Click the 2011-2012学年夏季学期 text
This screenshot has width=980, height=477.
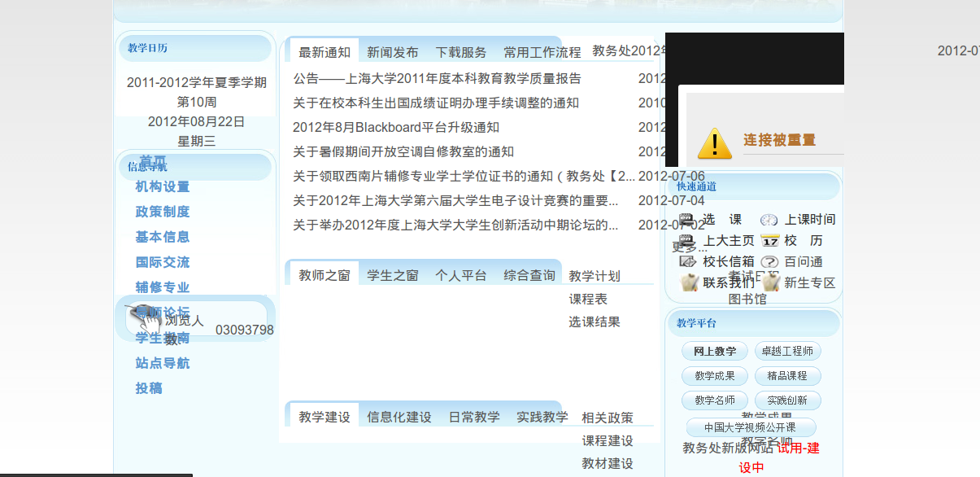(197, 82)
